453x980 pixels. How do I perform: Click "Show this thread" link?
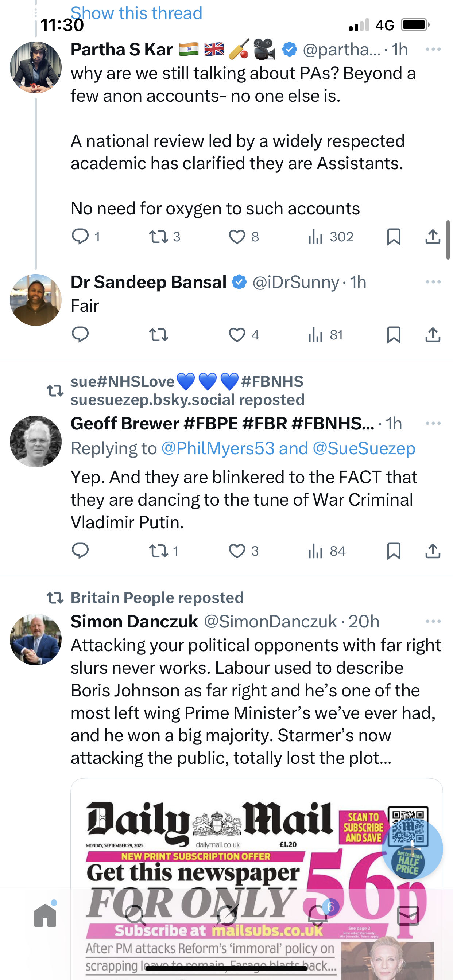(136, 13)
